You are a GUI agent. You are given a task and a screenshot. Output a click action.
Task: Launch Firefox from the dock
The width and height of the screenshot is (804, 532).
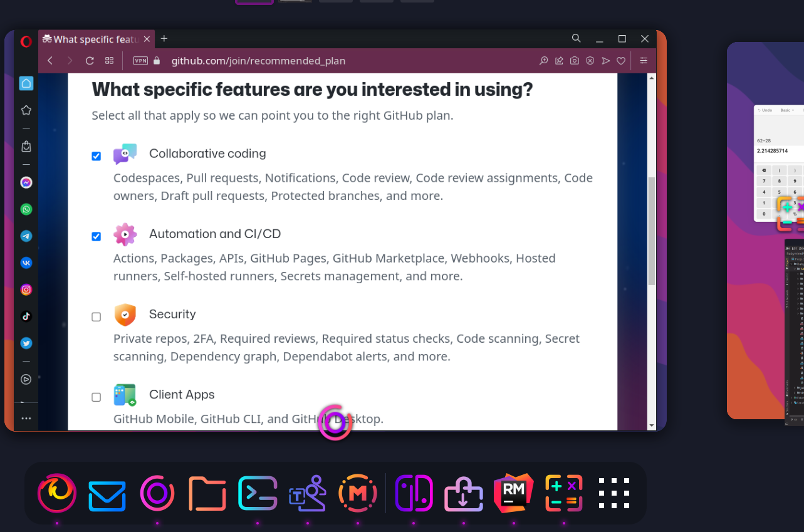pyautogui.click(x=57, y=493)
